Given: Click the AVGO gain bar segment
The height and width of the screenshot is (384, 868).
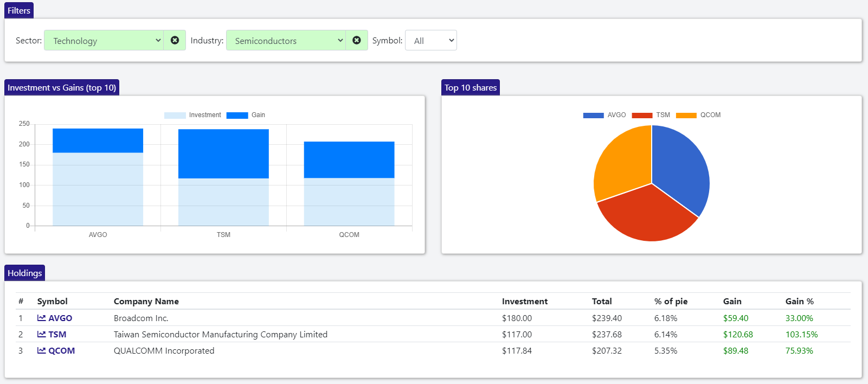Looking at the screenshot, I should [98, 140].
